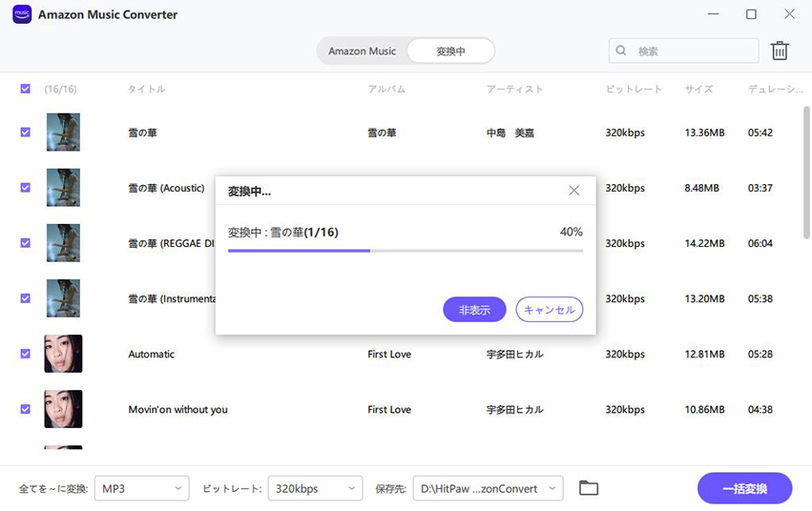This screenshot has width=812, height=511.
Task: Click the 雪の華 (Acoustic) album thumbnail
Action: click(63, 188)
